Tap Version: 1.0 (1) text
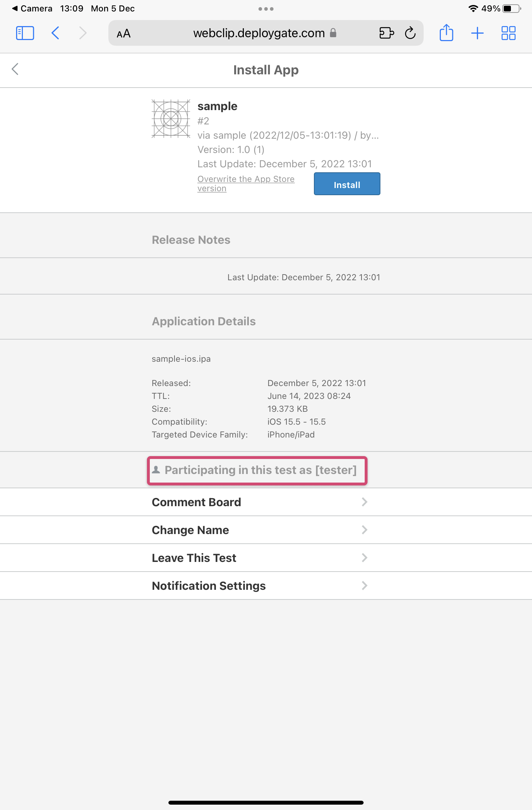The width and height of the screenshot is (532, 810). click(x=231, y=149)
